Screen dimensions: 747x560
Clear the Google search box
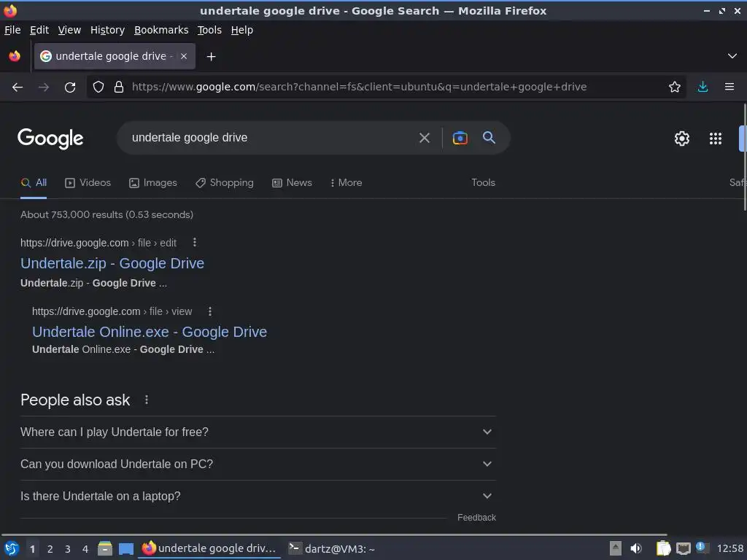click(425, 138)
